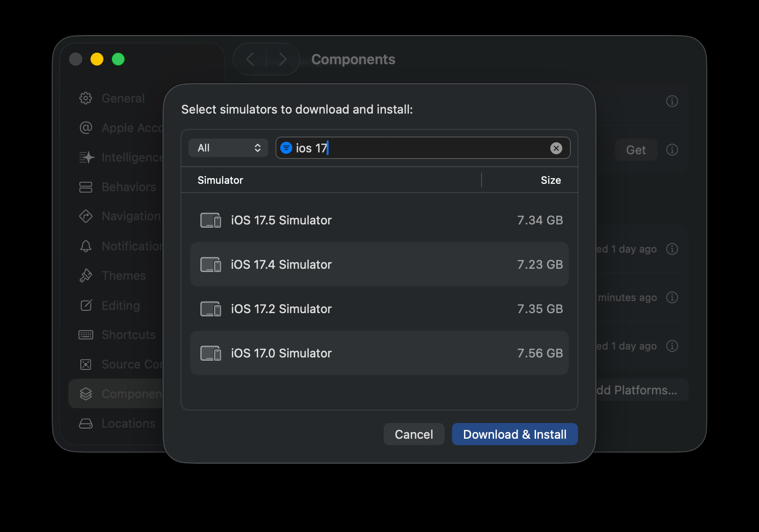This screenshot has height=532, width=759.
Task: Click the Locations drive icon
Action: coord(86,423)
